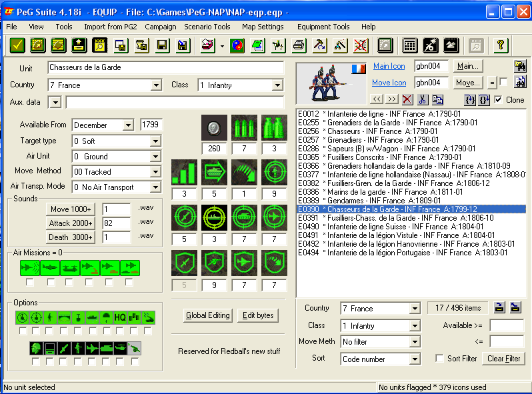Click the scissors cut icon
532x394 pixels.
coord(422,99)
